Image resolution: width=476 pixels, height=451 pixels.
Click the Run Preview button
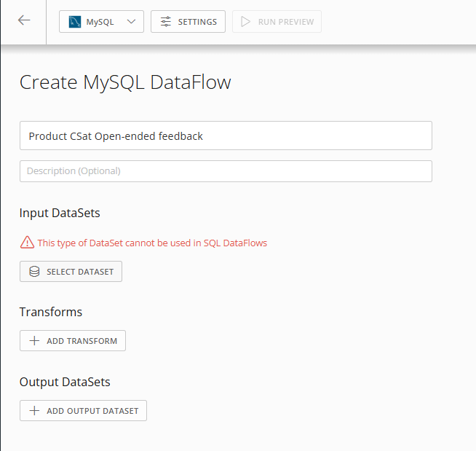(x=277, y=22)
